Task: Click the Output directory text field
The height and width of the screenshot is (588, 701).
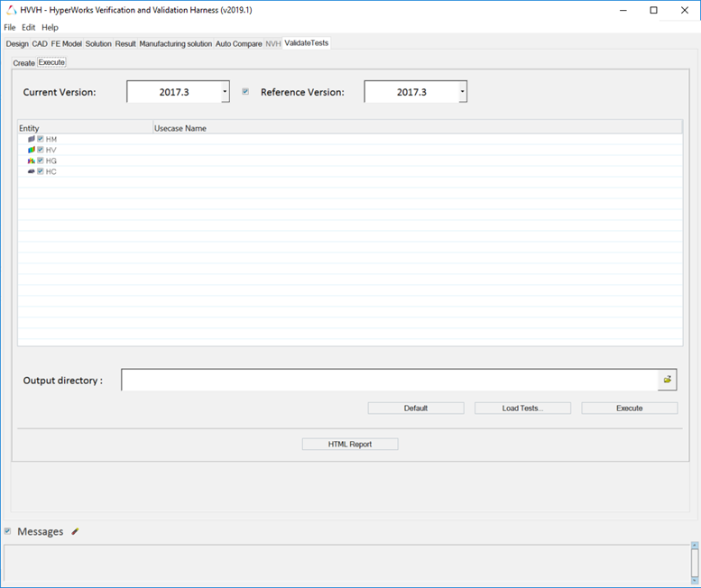Action: click(389, 380)
